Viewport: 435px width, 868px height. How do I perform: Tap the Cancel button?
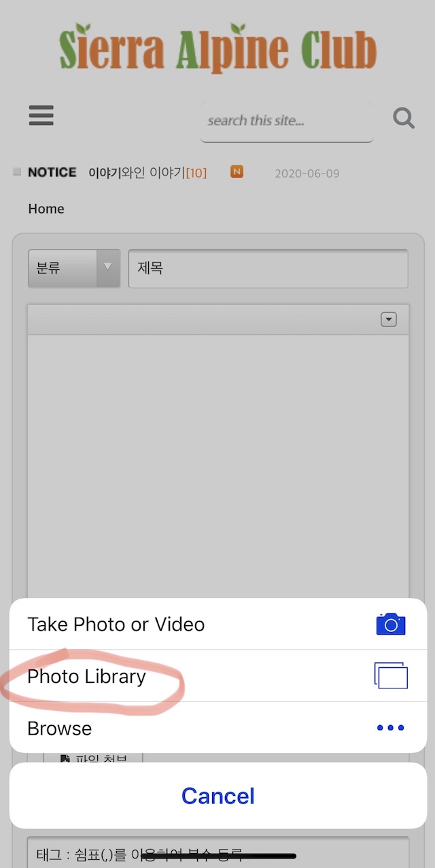[x=218, y=796]
